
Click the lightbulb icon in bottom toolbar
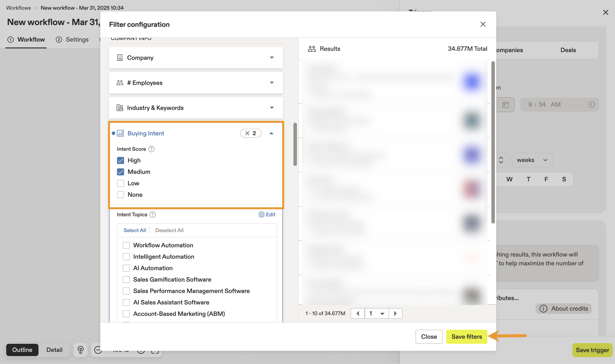click(81, 349)
